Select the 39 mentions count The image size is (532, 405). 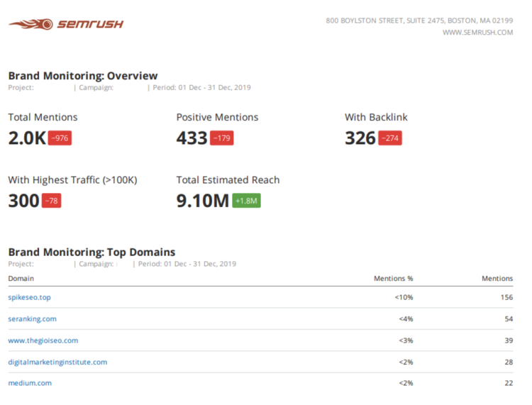[509, 340]
